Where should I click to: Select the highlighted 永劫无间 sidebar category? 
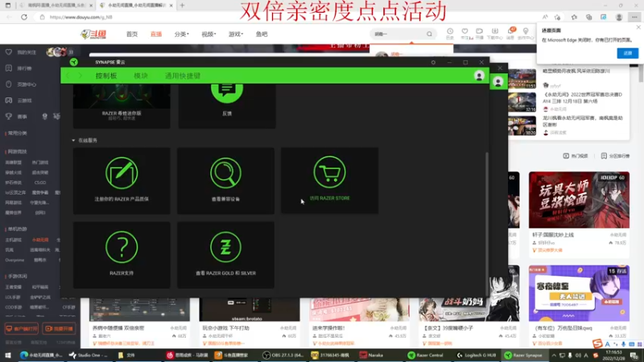(40, 240)
